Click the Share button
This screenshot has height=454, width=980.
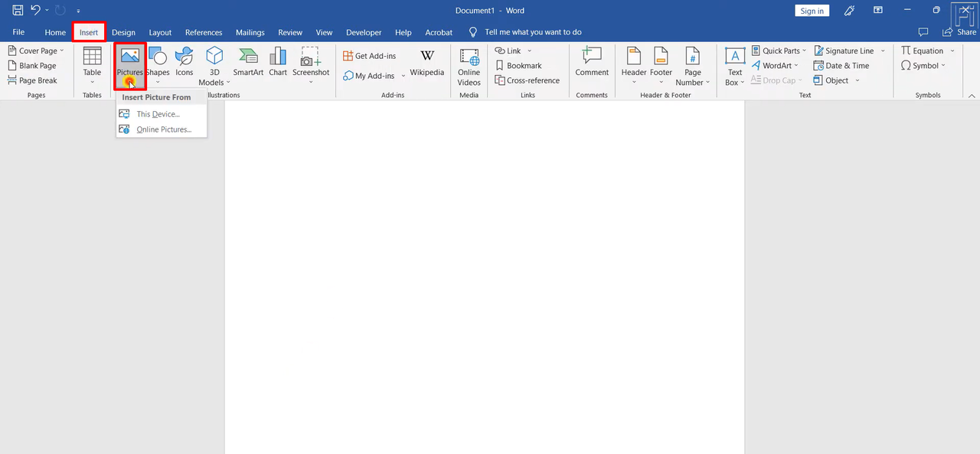960,32
